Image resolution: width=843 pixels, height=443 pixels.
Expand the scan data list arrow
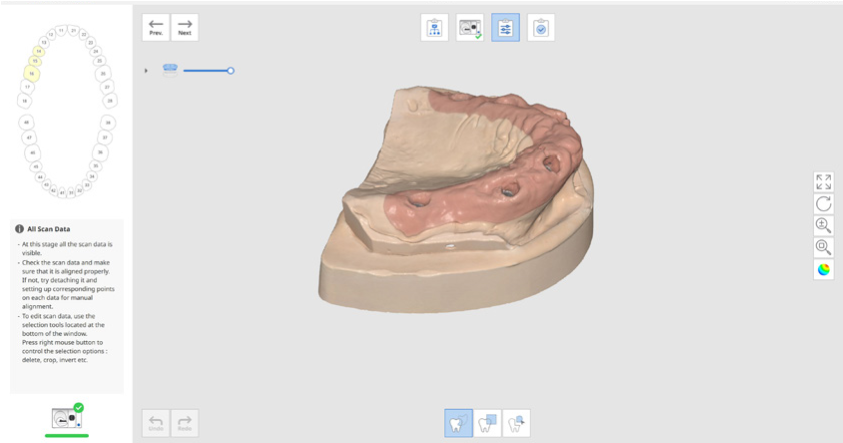[146, 70]
